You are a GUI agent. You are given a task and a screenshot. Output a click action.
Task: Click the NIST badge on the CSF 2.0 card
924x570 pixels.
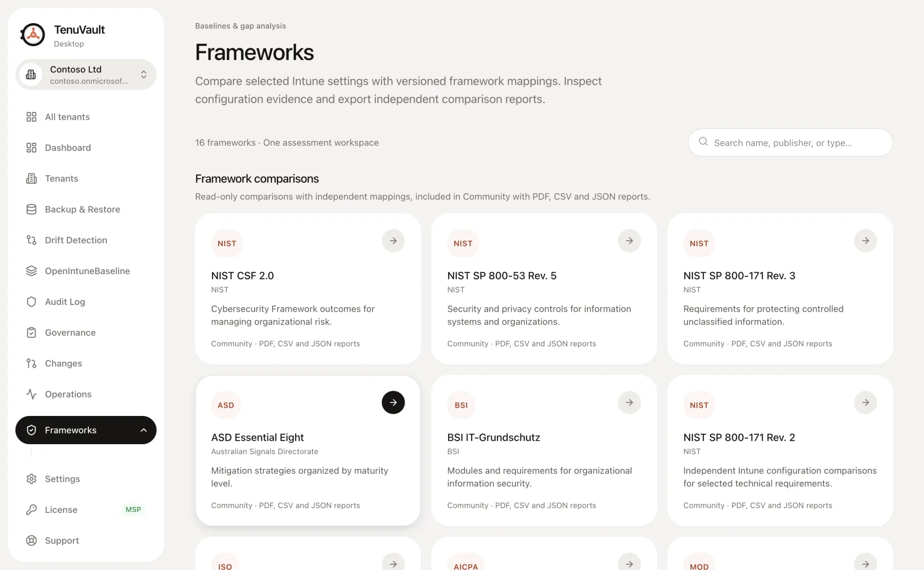227,243
